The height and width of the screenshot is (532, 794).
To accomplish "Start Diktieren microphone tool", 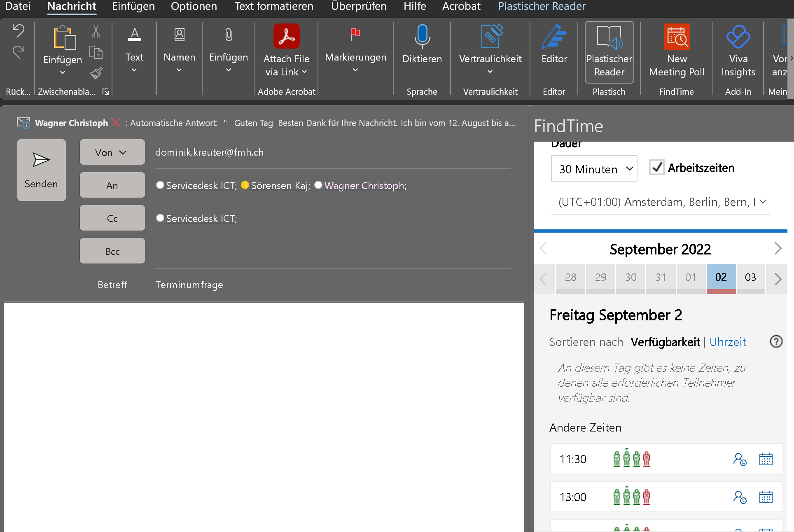I will click(422, 44).
